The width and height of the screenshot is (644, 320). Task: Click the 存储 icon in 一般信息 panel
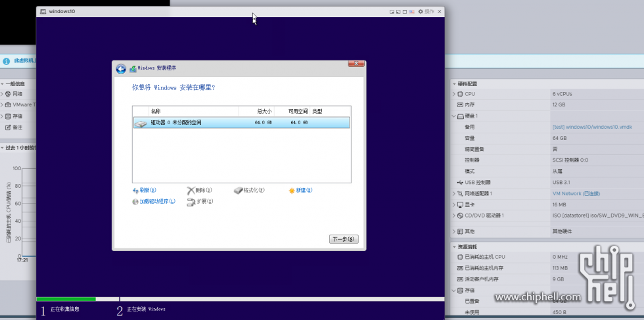tap(8, 116)
